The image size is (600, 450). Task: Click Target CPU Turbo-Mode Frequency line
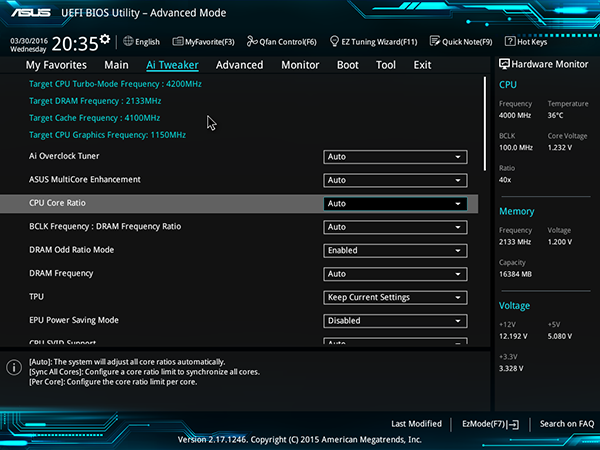pyautogui.click(x=115, y=84)
